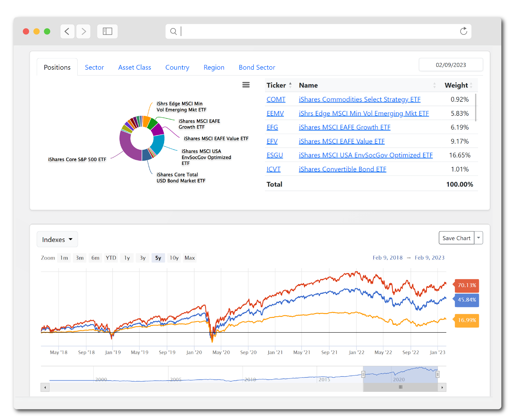Open the pie chart hamburger menu
Viewport: 514px width, 420px height.
coord(246,85)
